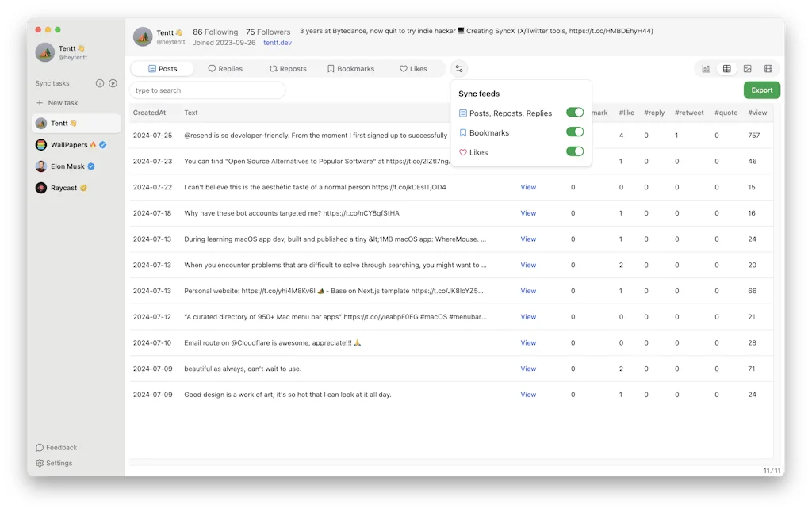
Task: Open the sync feeds filter icon
Action: [x=459, y=68]
